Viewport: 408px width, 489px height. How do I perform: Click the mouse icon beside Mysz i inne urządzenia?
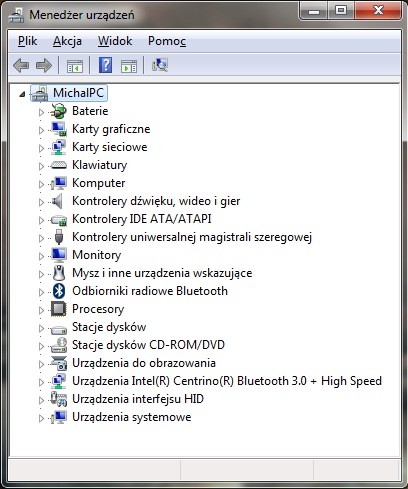coord(59,273)
